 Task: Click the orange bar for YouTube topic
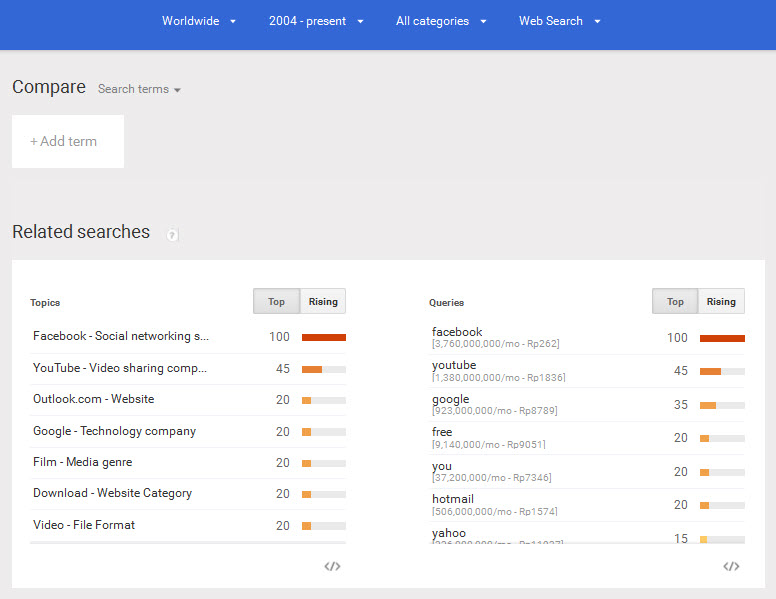[312, 369]
